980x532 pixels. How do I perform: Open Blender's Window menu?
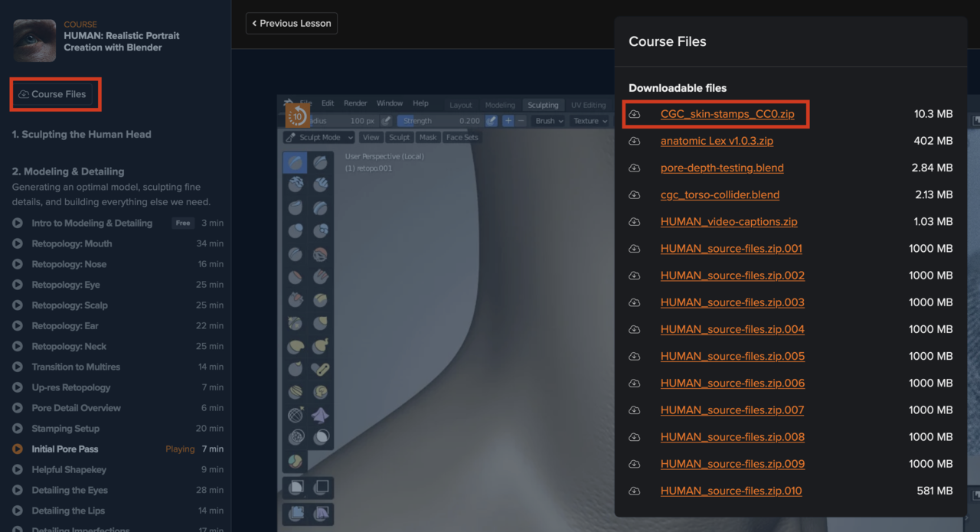point(390,103)
